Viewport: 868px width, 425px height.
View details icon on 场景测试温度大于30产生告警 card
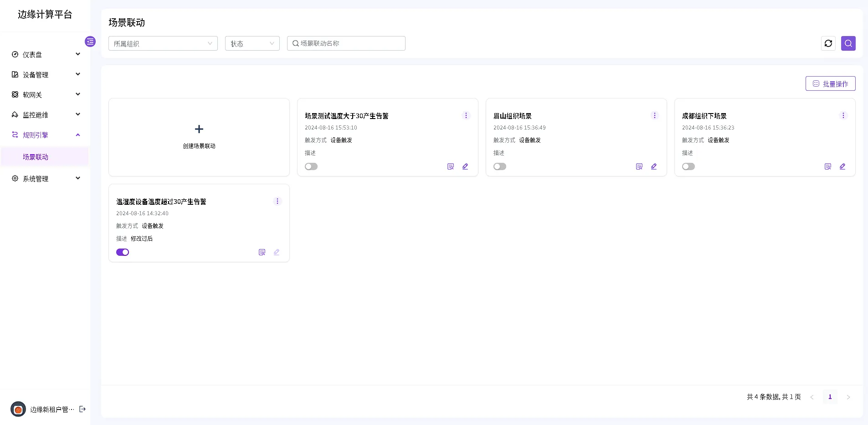(x=450, y=166)
